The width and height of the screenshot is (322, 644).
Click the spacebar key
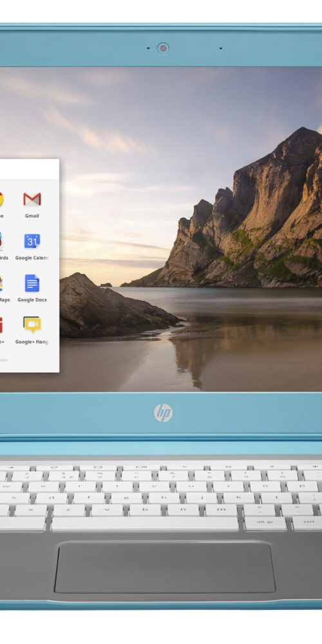[144, 524]
